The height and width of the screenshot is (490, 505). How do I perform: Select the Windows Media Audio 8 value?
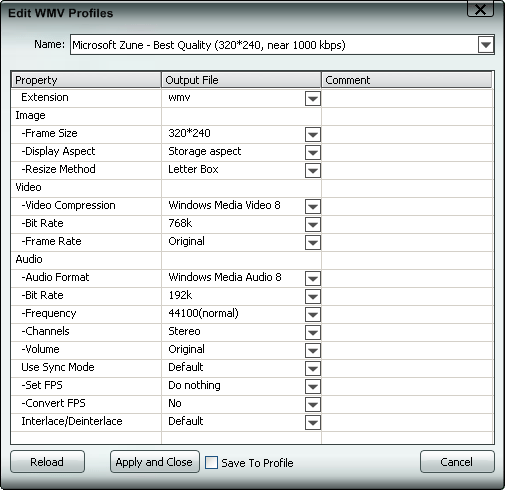click(225, 277)
